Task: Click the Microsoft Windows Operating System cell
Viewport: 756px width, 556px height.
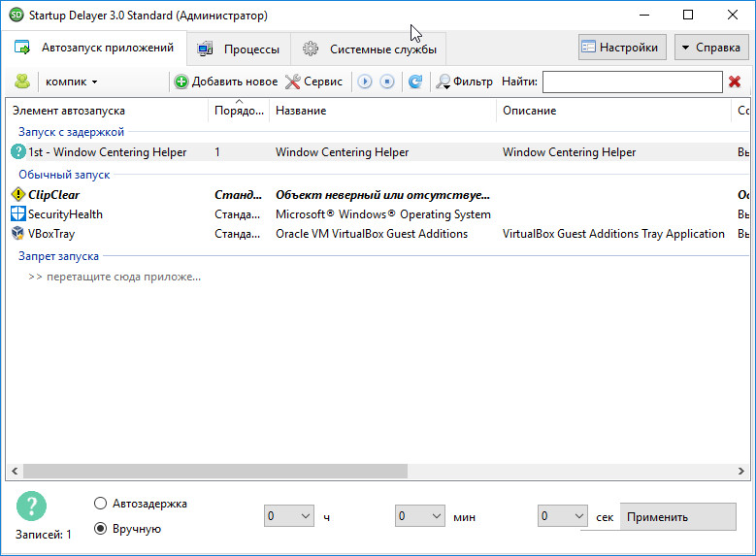Action: click(382, 214)
